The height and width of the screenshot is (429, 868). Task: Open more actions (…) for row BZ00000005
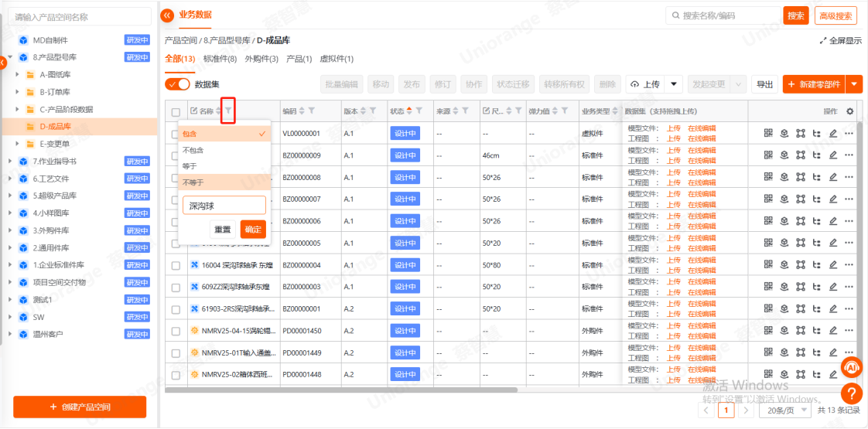click(849, 243)
